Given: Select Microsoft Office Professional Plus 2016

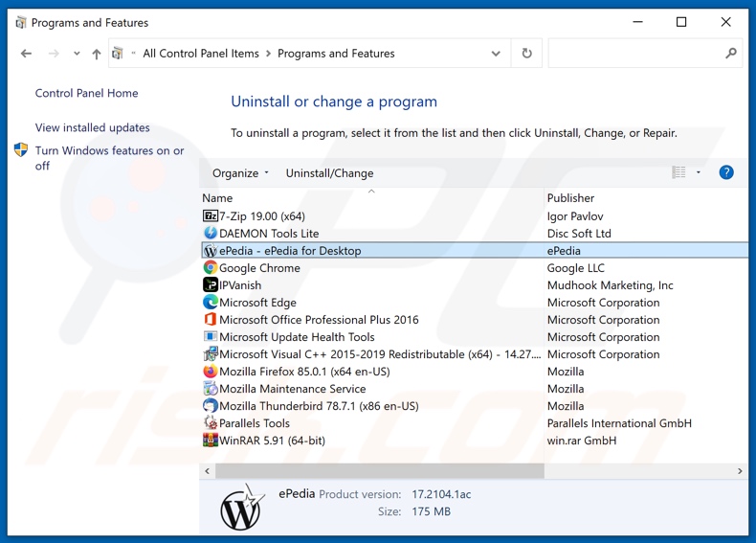Looking at the screenshot, I should (x=319, y=320).
